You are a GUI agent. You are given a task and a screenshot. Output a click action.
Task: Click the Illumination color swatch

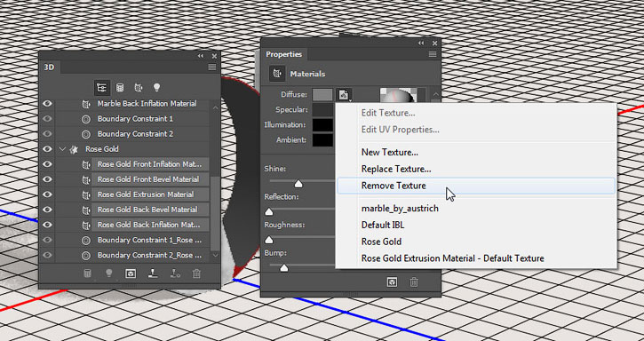tap(322, 125)
